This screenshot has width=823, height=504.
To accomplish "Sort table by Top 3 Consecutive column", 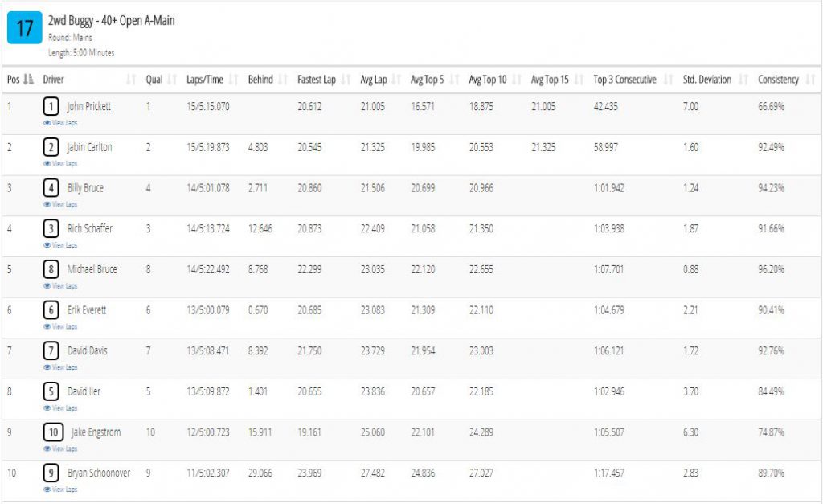I will tap(669, 80).
